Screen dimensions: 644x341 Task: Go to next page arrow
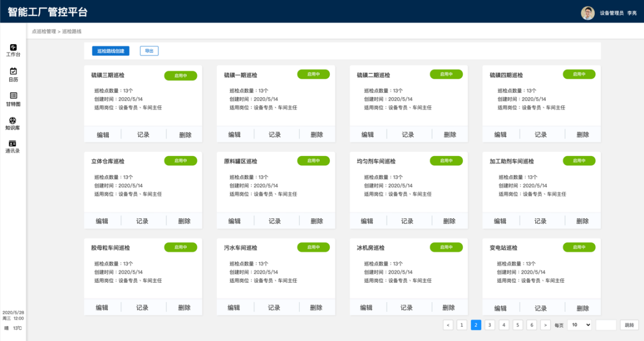[545, 325]
